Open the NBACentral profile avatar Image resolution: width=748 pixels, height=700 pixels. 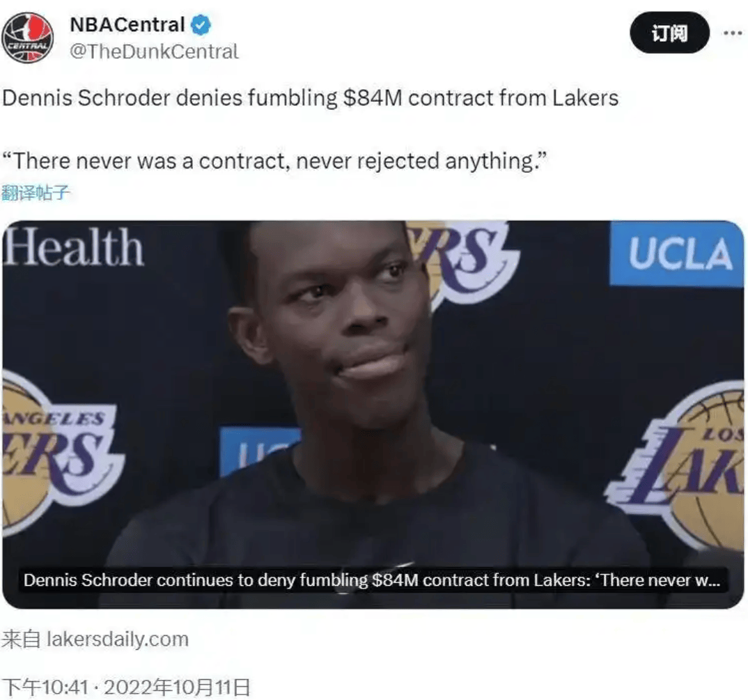pyautogui.click(x=28, y=38)
